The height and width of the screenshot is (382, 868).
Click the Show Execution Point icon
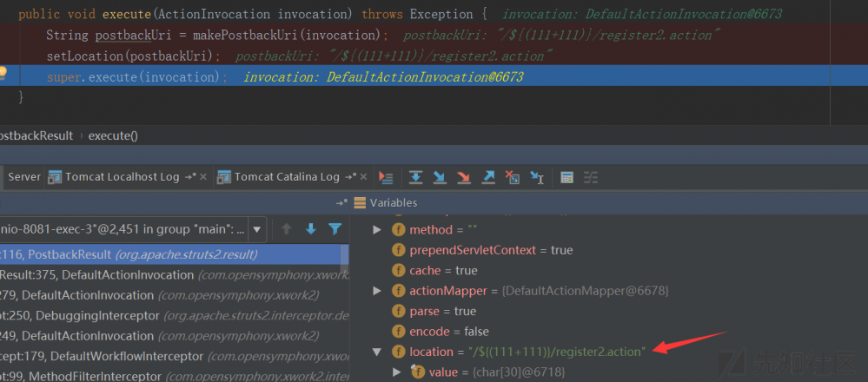[386, 177]
